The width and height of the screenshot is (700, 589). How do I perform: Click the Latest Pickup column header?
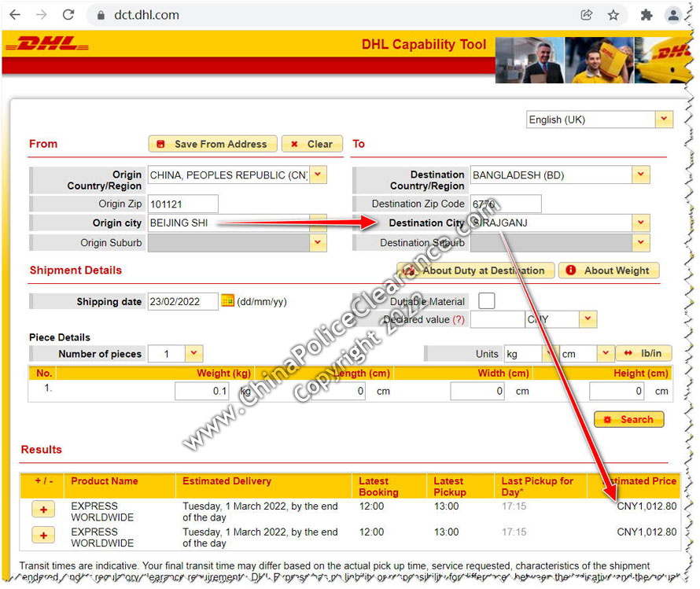coord(450,486)
